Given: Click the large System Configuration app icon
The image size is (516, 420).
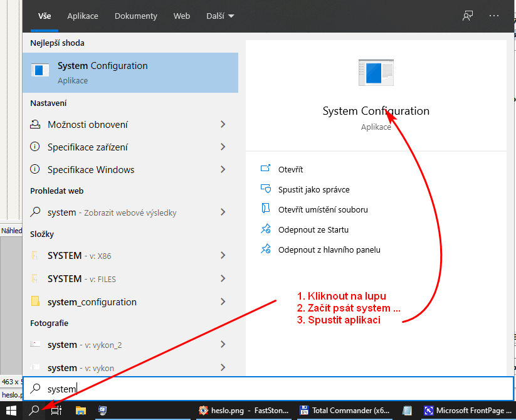Looking at the screenshot, I should click(376, 73).
